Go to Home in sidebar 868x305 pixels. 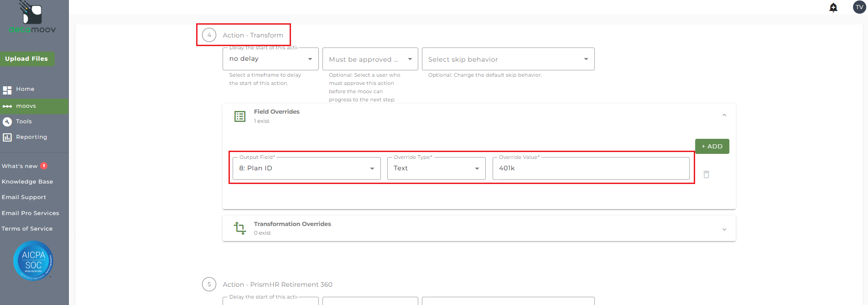[25, 89]
